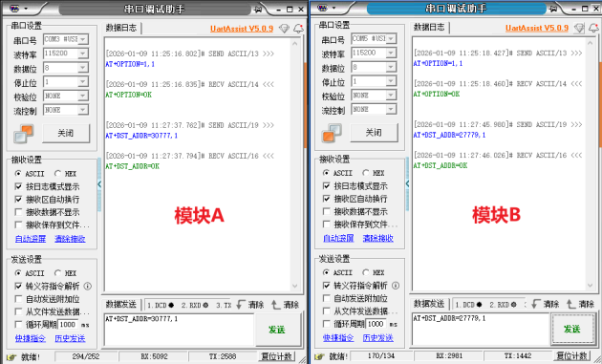This screenshot has width=602, height=364.
Task: Open the 流控制 dropdown in module A
Action: pos(83,110)
